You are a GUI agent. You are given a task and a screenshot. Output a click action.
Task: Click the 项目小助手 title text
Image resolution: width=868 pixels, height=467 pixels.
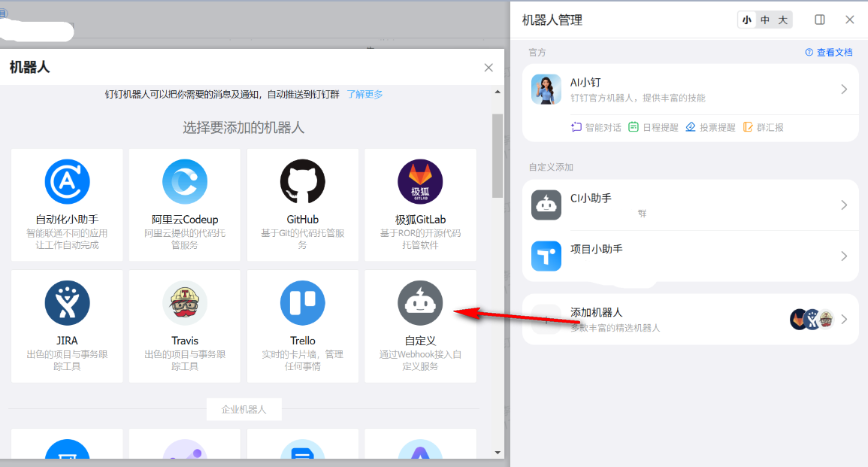[596, 249]
